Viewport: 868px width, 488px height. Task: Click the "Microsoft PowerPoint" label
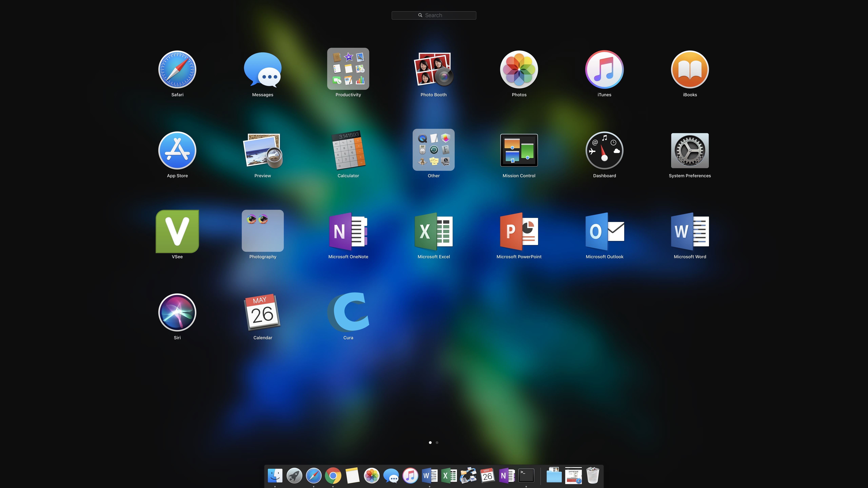click(x=519, y=257)
